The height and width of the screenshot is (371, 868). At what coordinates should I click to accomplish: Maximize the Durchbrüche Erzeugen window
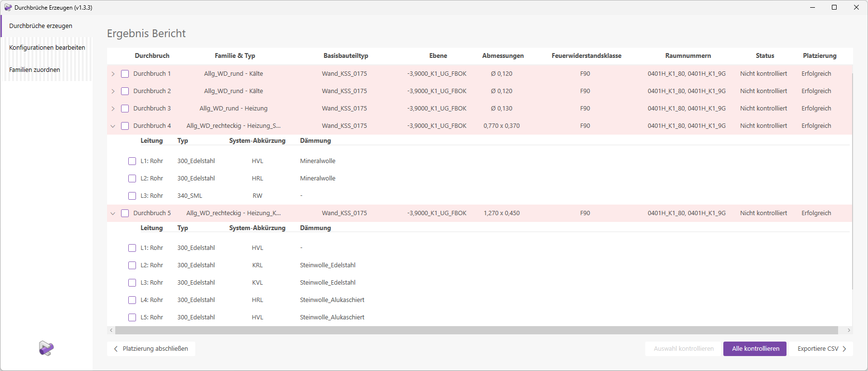point(834,7)
